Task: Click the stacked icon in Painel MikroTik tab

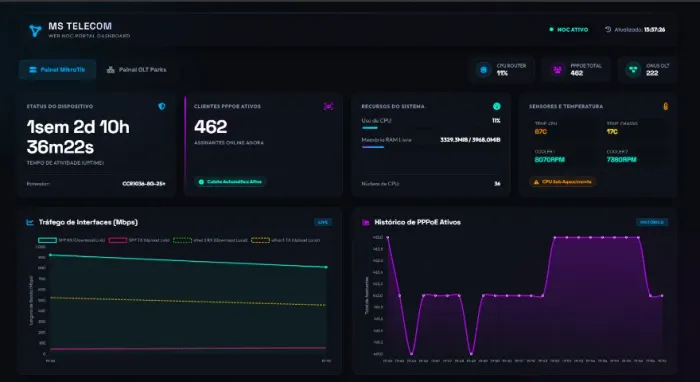Action: coord(33,70)
